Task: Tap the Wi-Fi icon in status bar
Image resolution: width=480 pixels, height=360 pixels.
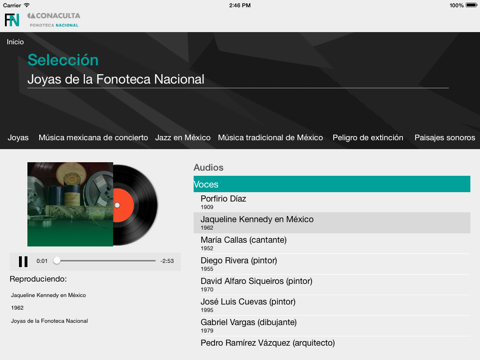Action: tap(27, 5)
